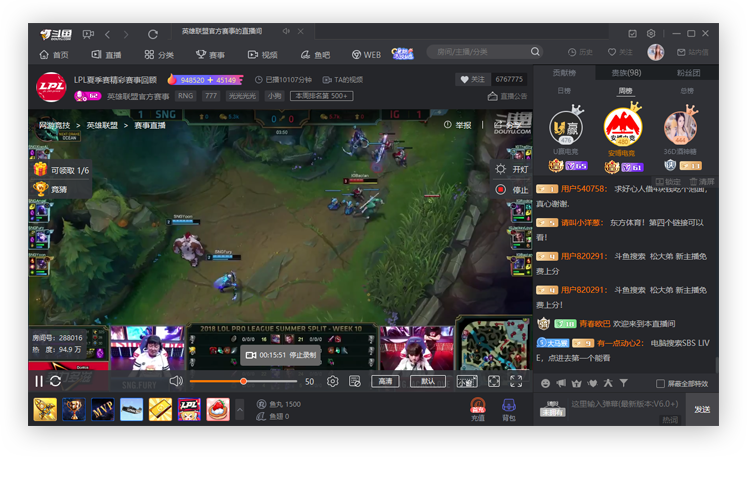
Task: Select 日榜 ranking tab
Action: [x=564, y=91]
